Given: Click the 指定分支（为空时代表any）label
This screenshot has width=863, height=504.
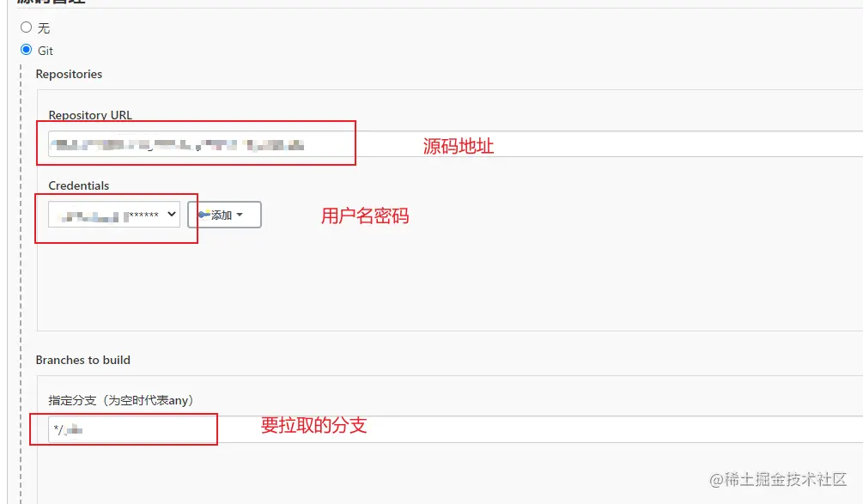Looking at the screenshot, I should pos(121,400).
